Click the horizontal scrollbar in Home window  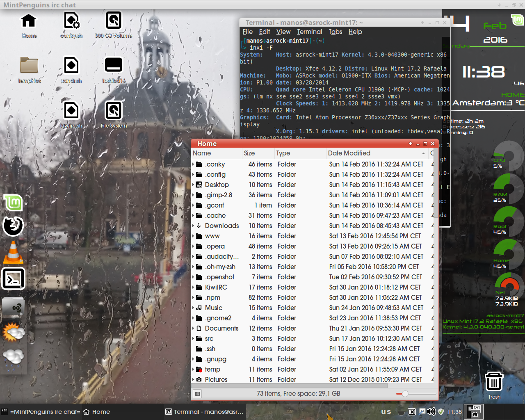[x=290, y=386]
